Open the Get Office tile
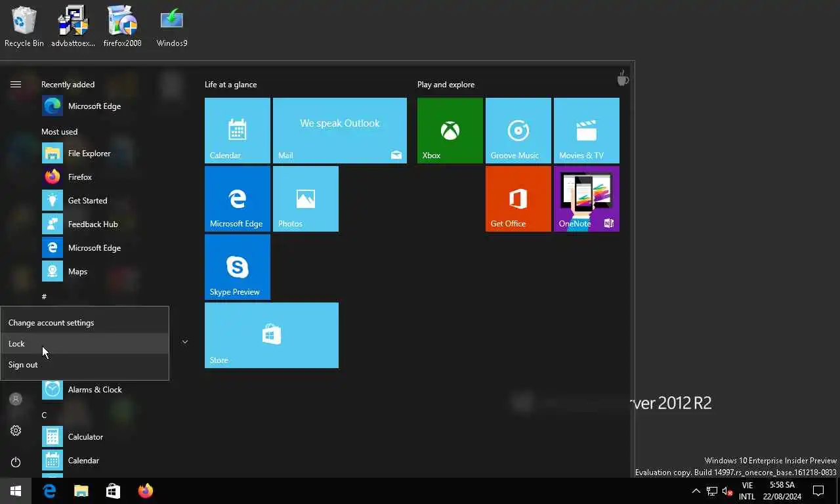 [518, 199]
